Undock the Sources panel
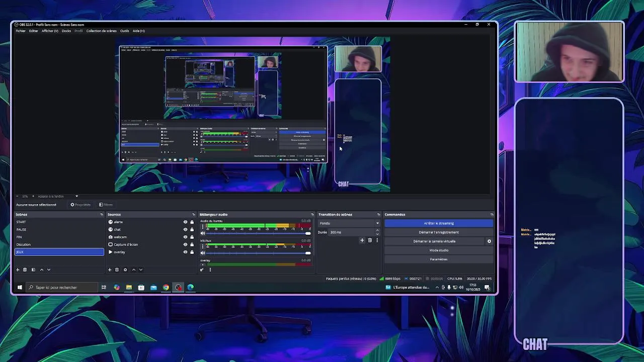644x362 pixels. pyautogui.click(x=194, y=215)
